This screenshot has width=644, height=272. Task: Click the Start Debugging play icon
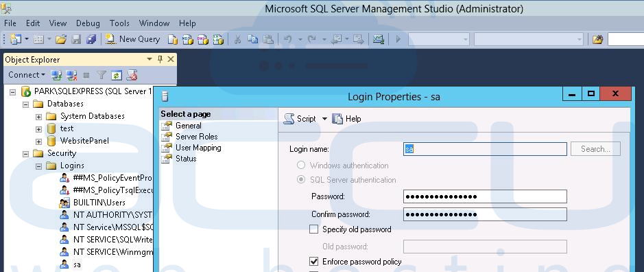click(x=398, y=40)
